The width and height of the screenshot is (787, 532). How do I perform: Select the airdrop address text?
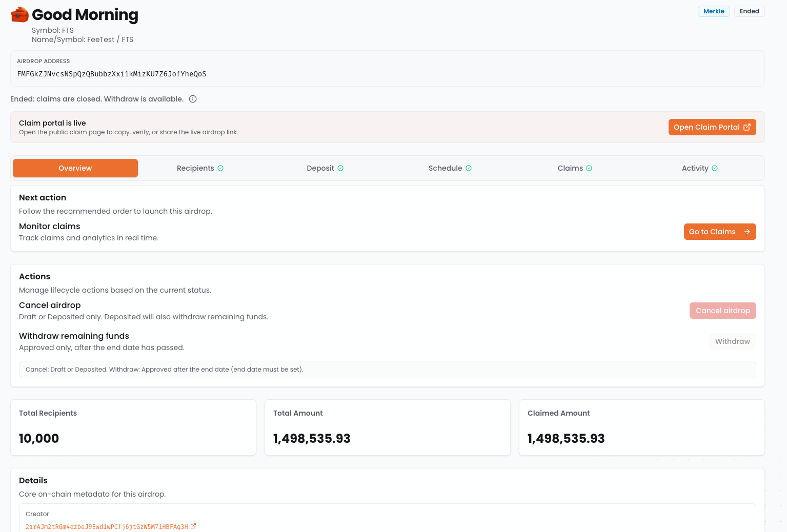coord(112,74)
